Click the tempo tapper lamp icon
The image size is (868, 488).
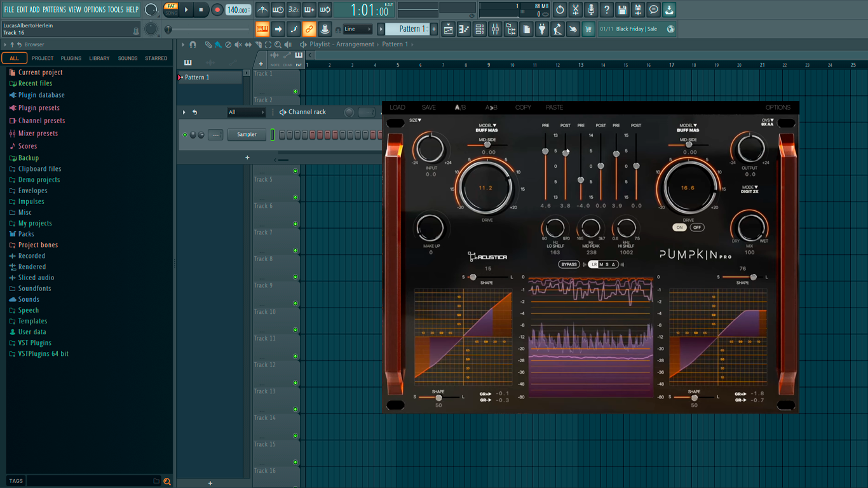coord(557,29)
